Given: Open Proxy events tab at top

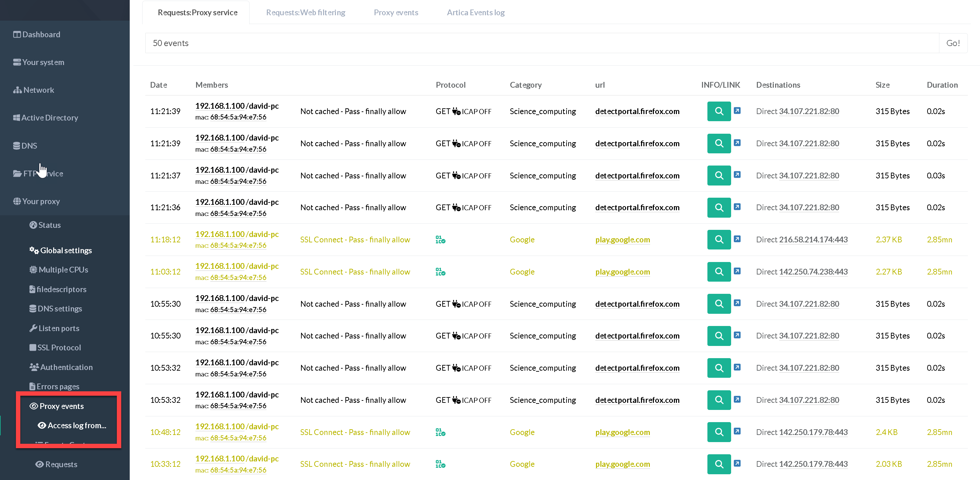Looking at the screenshot, I should point(396,13).
